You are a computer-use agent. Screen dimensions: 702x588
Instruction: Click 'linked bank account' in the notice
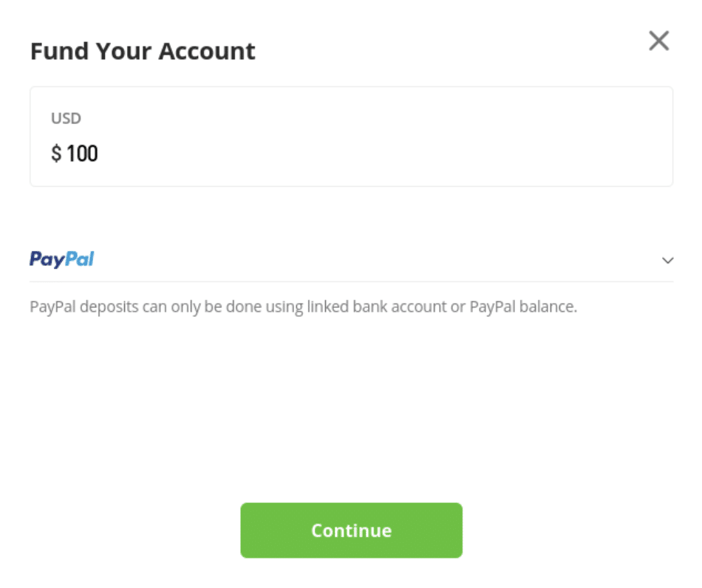pyautogui.click(x=377, y=307)
